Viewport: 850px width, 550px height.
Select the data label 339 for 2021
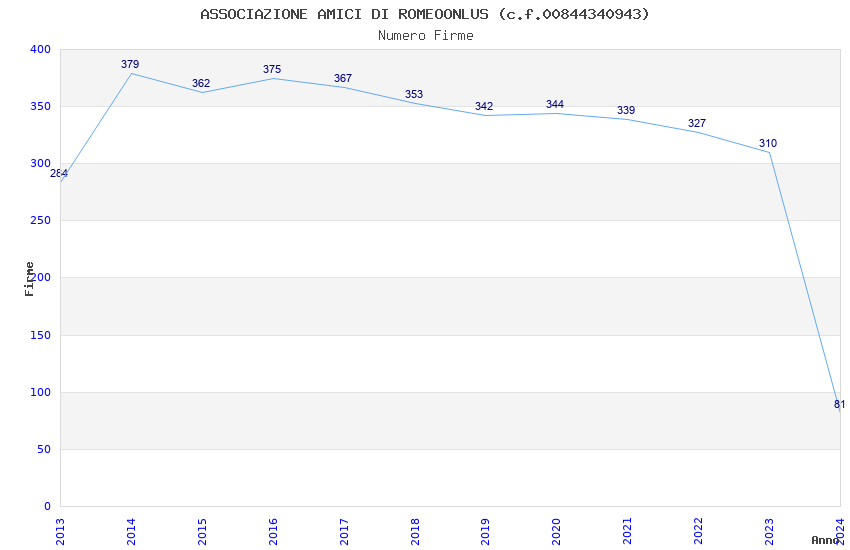pos(626,111)
